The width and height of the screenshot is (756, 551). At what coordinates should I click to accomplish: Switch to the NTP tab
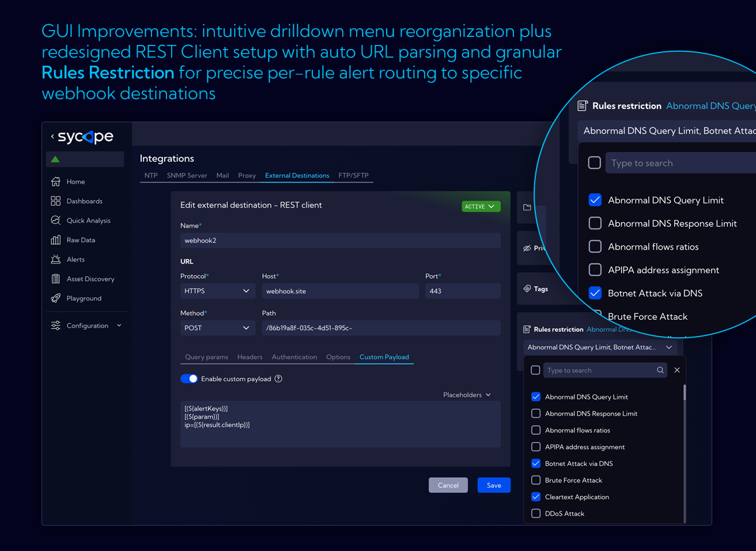[151, 175]
